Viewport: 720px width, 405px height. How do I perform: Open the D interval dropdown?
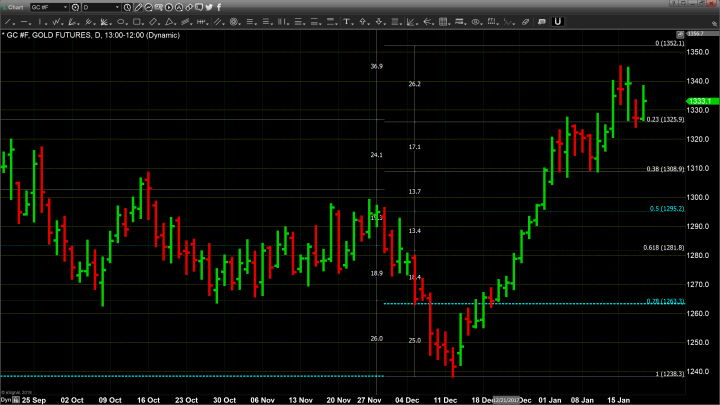(x=118, y=7)
